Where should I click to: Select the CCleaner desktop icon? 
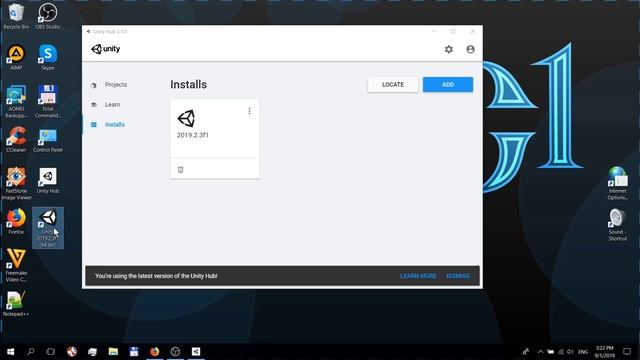[16, 140]
